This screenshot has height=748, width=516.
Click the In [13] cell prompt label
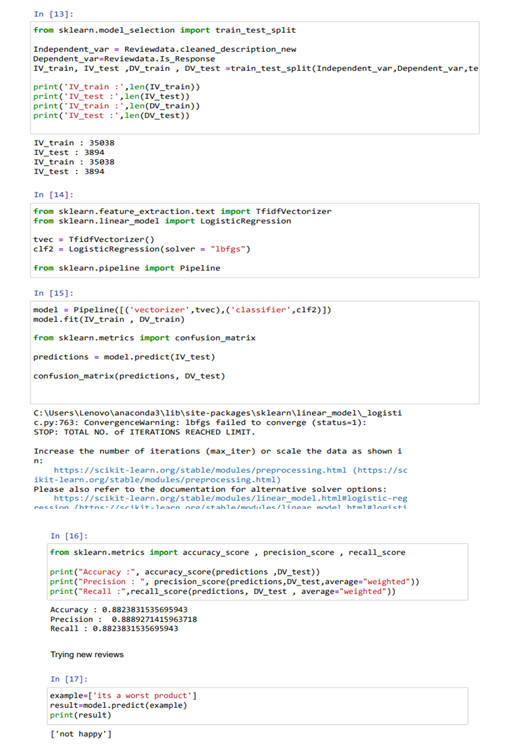[x=53, y=14]
